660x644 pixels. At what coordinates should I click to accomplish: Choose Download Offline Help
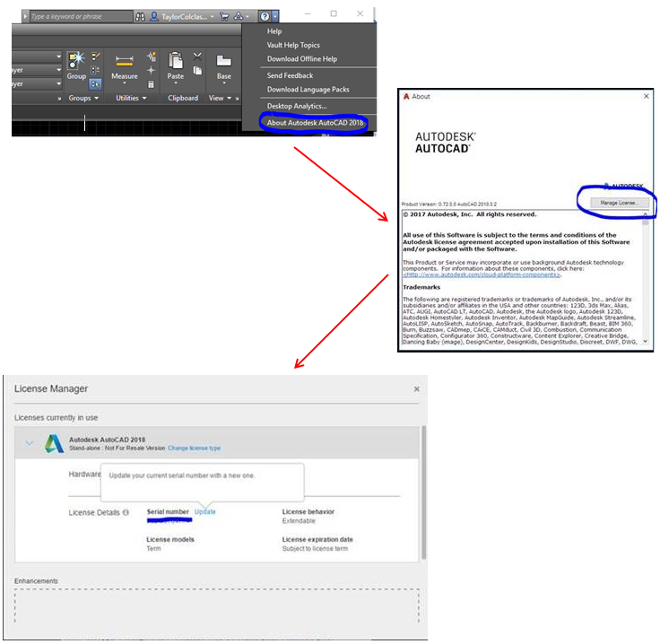click(302, 59)
